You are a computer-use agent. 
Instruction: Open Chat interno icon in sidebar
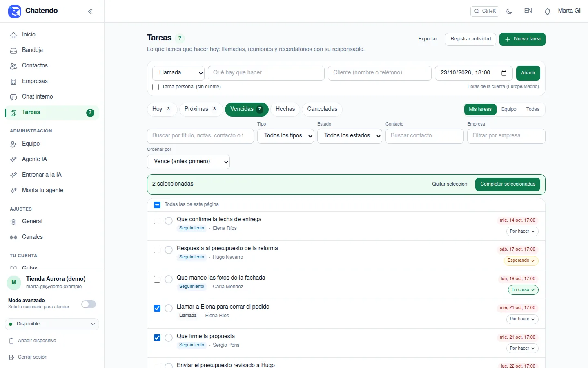point(13,97)
